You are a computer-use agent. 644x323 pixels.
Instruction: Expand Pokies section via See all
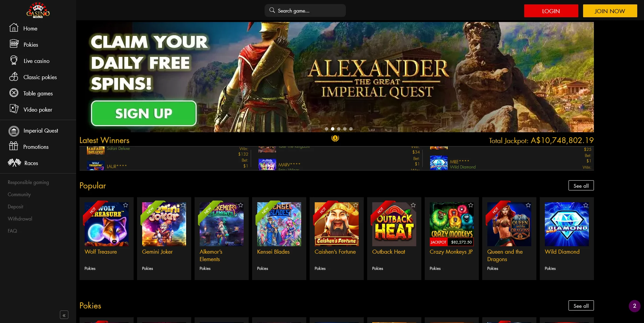(581, 306)
